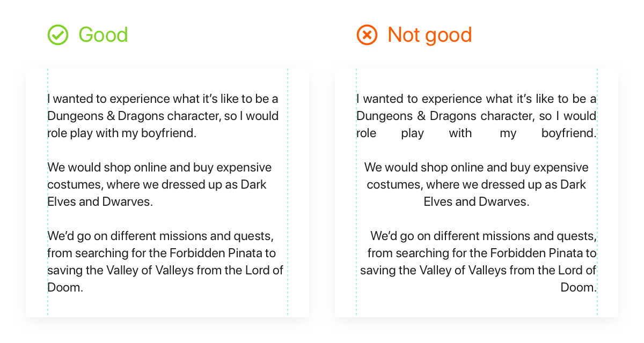Screen dimensions: 644x343
Task: Click the left dashed guide in the Good card
Action: (48, 192)
